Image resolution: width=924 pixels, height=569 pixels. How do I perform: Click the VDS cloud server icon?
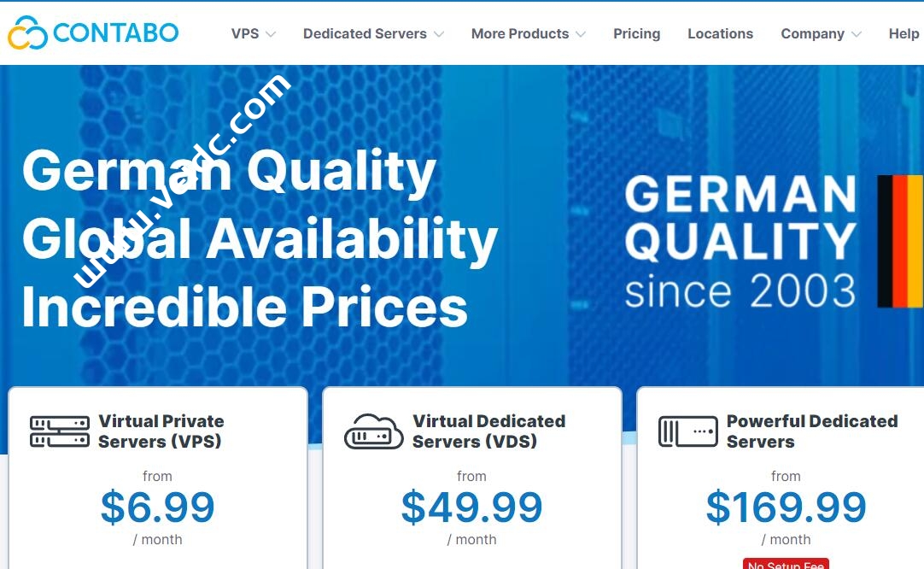[x=374, y=431]
